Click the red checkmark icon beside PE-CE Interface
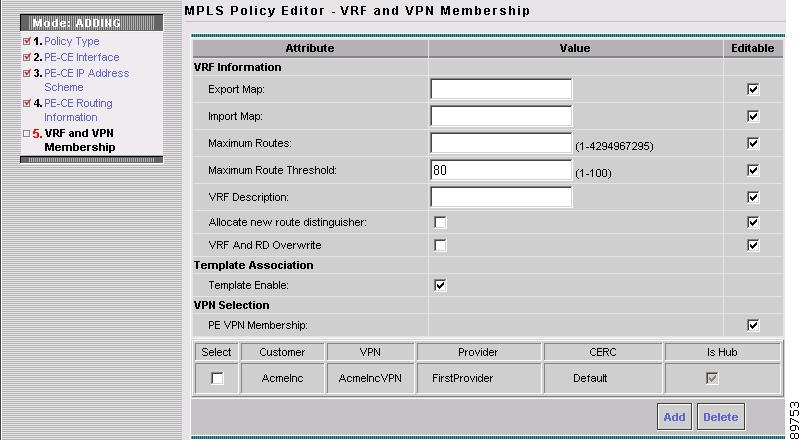This screenshot has height=440, width=802. [x=27, y=57]
